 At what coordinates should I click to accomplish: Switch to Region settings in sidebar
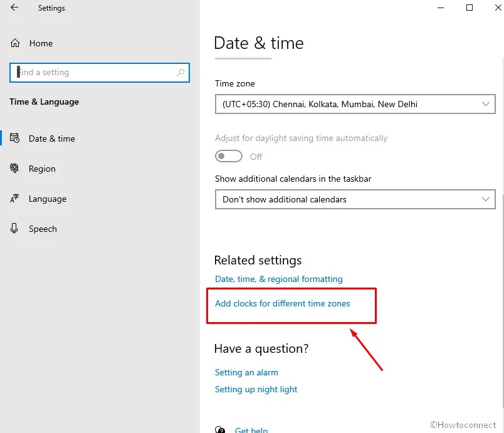tap(41, 169)
